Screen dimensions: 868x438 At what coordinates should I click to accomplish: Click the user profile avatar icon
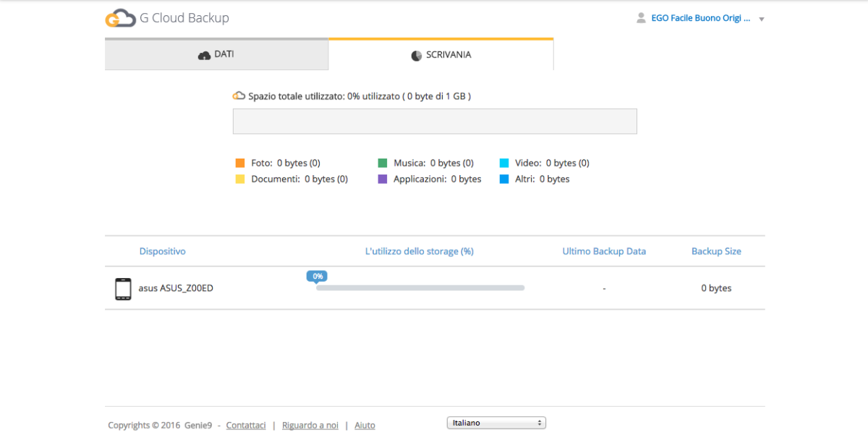click(x=641, y=18)
